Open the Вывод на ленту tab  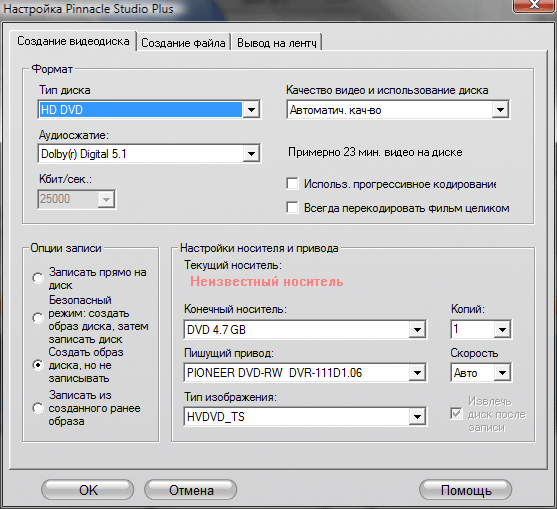[276, 43]
